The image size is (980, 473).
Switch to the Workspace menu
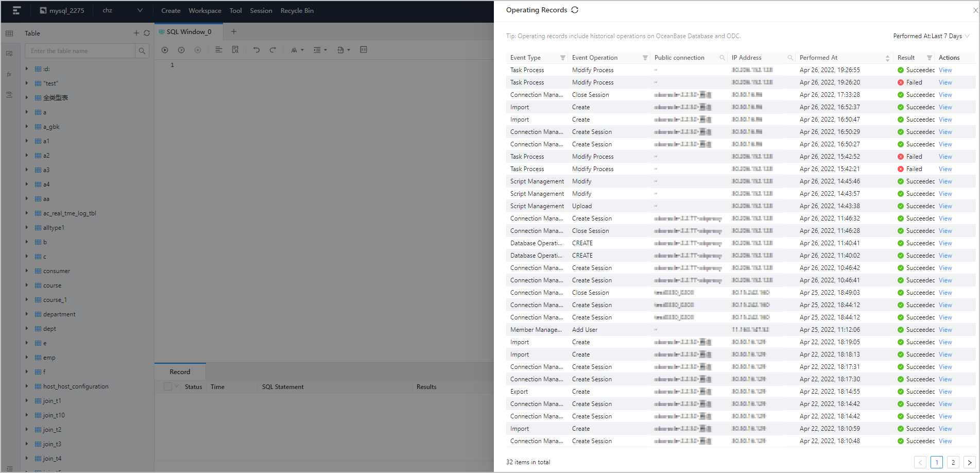click(x=204, y=10)
